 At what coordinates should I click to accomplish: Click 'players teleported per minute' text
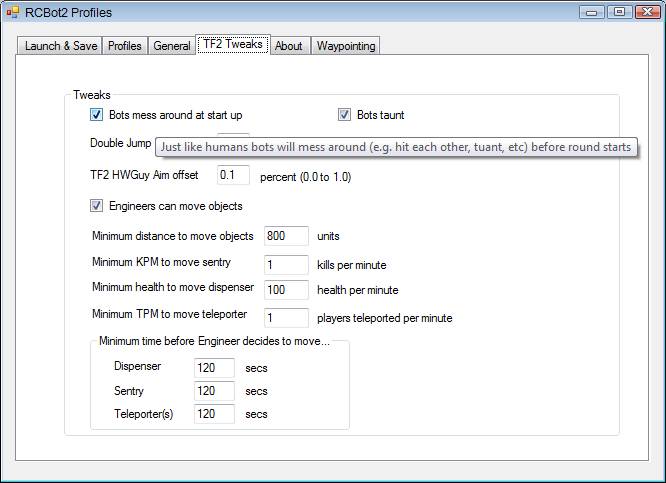pos(385,318)
